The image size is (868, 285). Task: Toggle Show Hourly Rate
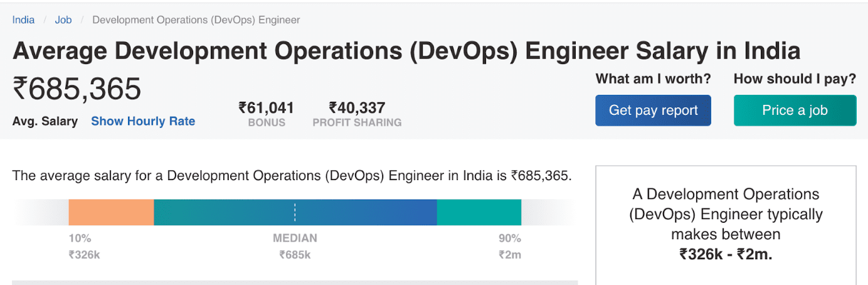[143, 121]
